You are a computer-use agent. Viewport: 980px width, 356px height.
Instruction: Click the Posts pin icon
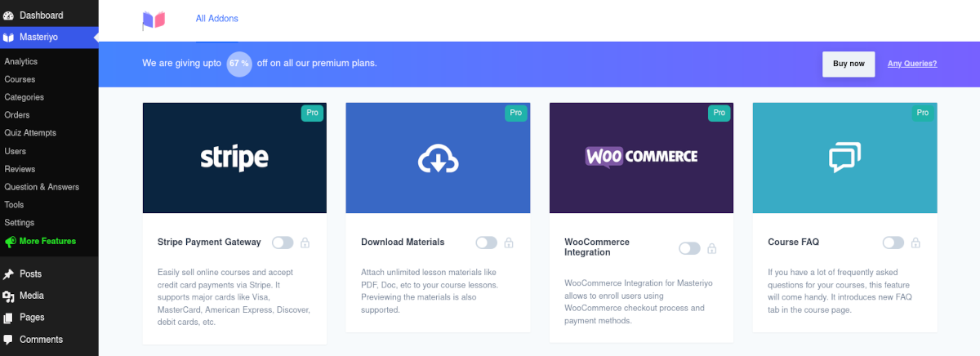click(8, 274)
